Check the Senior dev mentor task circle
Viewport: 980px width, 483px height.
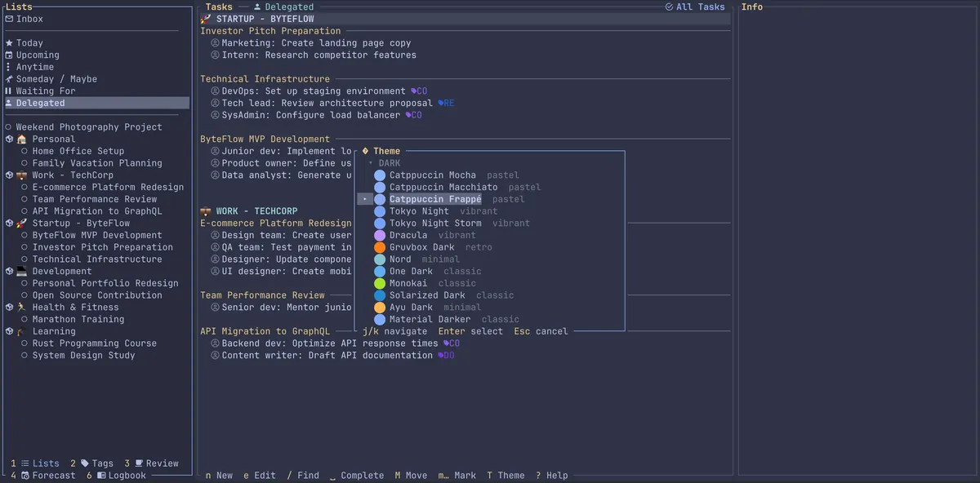(x=216, y=308)
